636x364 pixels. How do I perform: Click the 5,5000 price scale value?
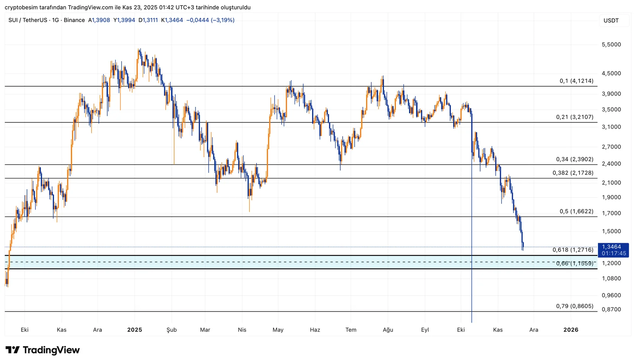pyautogui.click(x=611, y=45)
